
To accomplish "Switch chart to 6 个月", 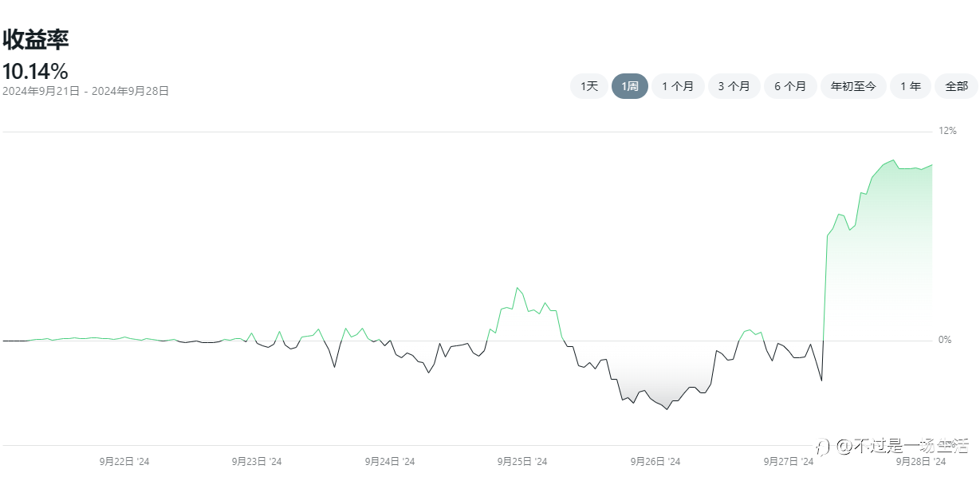I will coord(790,86).
